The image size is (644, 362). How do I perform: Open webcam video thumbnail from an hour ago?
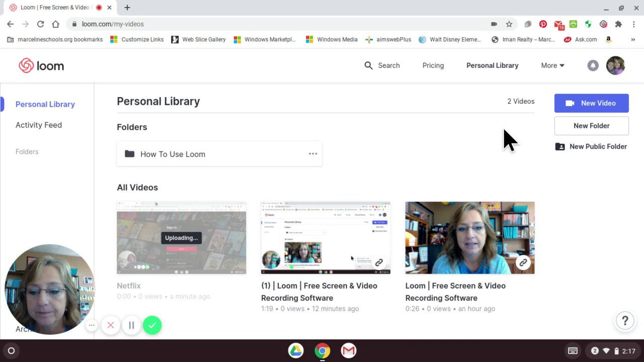[x=470, y=238]
